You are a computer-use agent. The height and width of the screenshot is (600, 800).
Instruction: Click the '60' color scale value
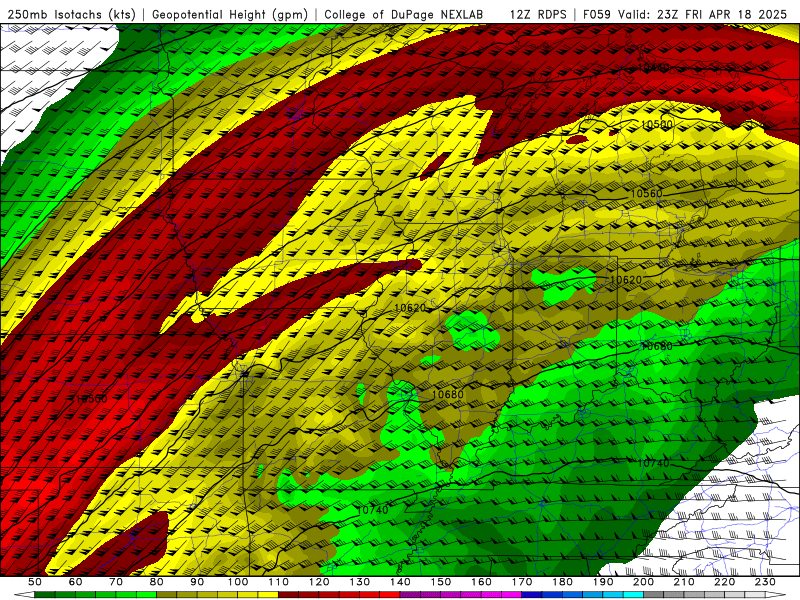[75, 582]
